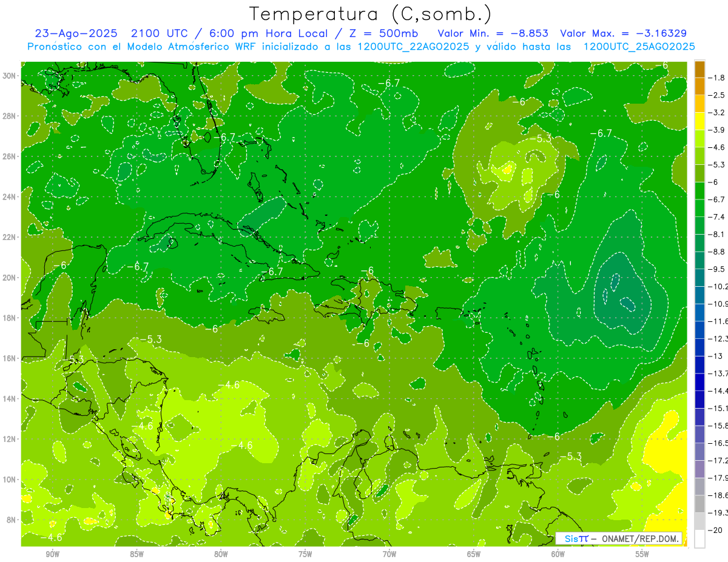Click the '-10.2' color bar label
The image size is (728, 562).
click(718, 286)
